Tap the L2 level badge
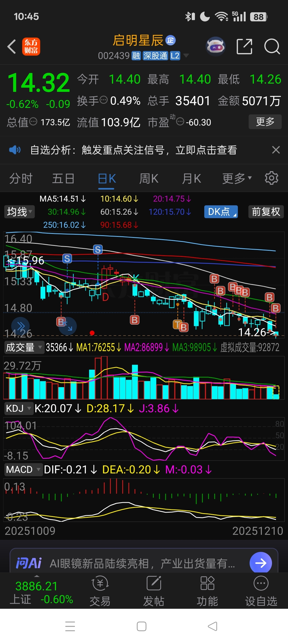 click(x=175, y=56)
